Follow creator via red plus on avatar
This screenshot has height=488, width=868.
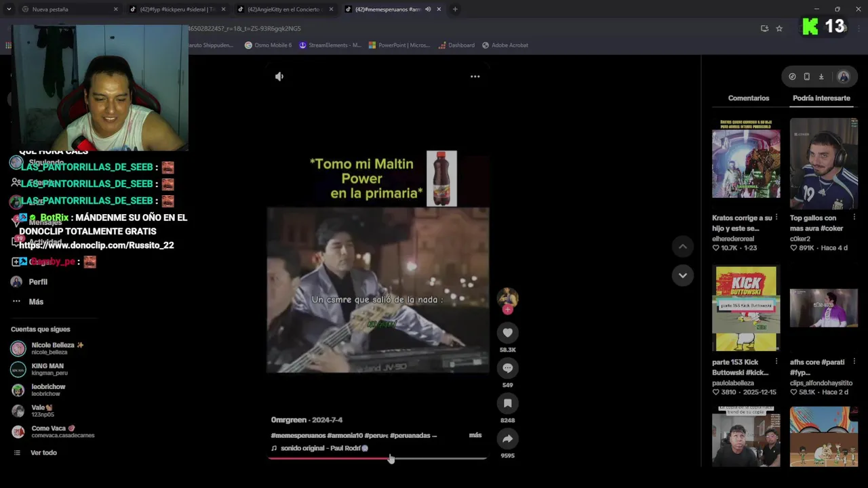pos(507,310)
